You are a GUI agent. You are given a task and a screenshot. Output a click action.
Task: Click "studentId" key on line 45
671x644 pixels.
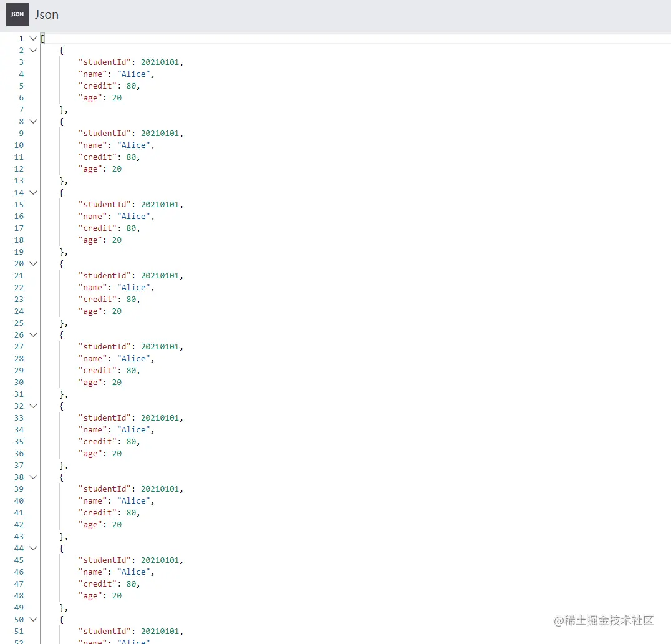click(x=104, y=560)
